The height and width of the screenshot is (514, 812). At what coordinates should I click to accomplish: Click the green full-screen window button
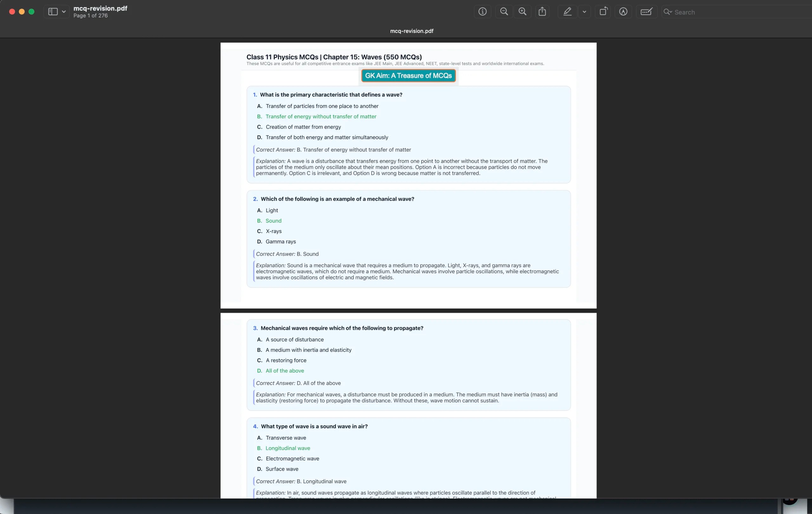[x=31, y=12]
